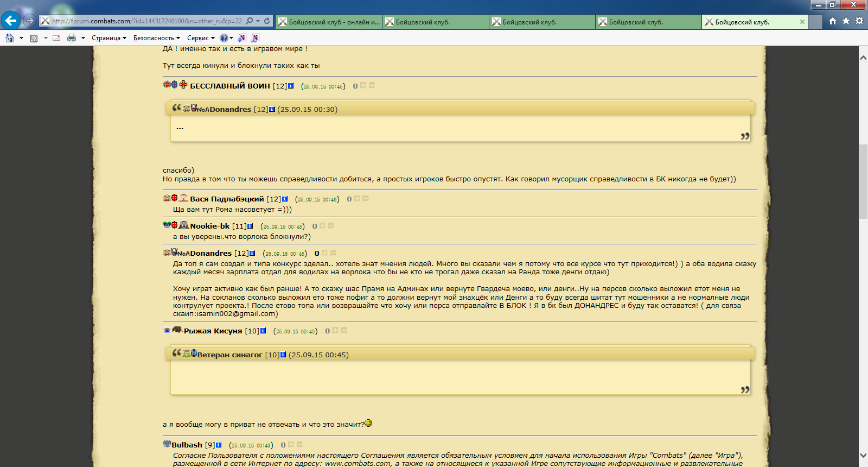This screenshot has height=467, width=868.
Task: Expand the Home button dropdown arrow
Action: (x=21, y=38)
